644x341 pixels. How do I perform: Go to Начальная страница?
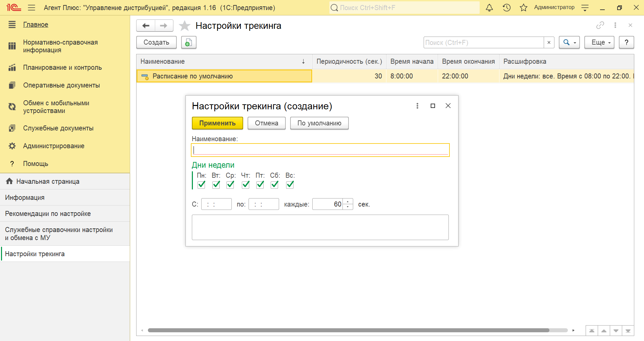coord(65,181)
